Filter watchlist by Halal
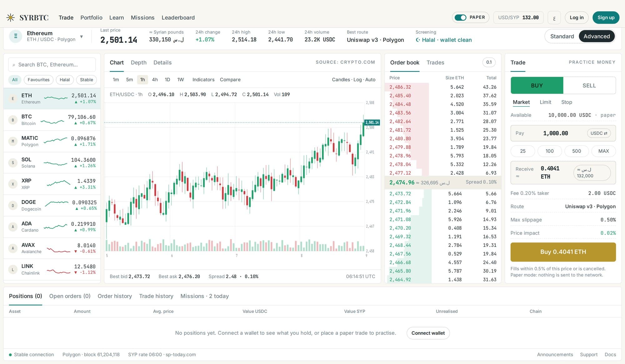The width and height of the screenshot is (625, 364). point(65,80)
